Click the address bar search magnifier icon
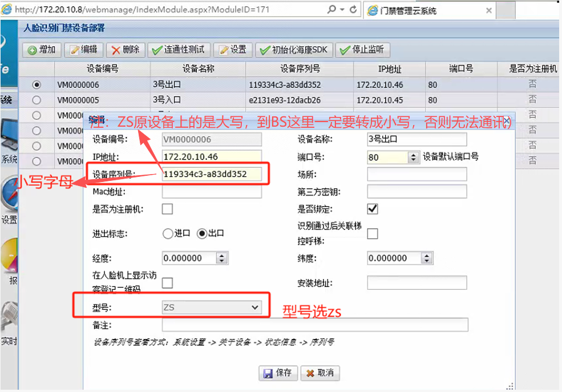This screenshot has height=392, width=562. click(x=331, y=9)
